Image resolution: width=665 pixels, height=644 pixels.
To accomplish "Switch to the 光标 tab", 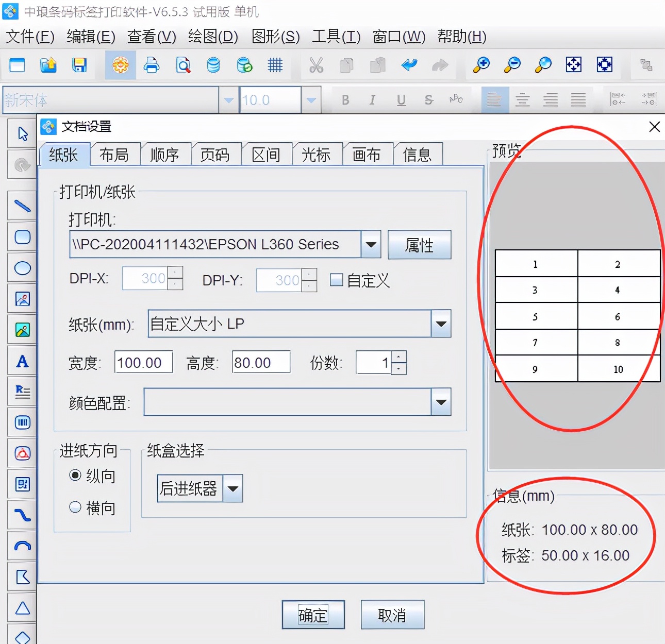I will tap(316, 155).
